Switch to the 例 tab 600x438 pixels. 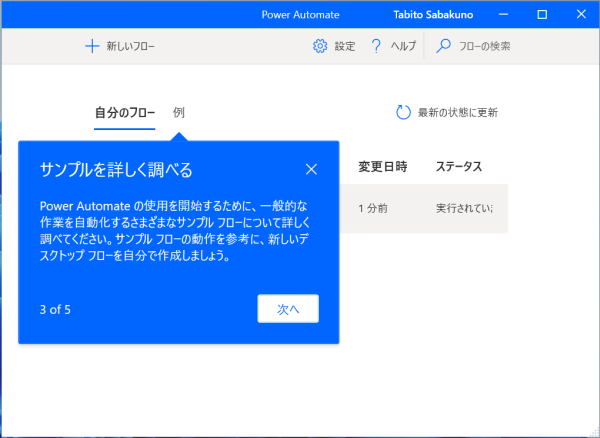pos(179,112)
